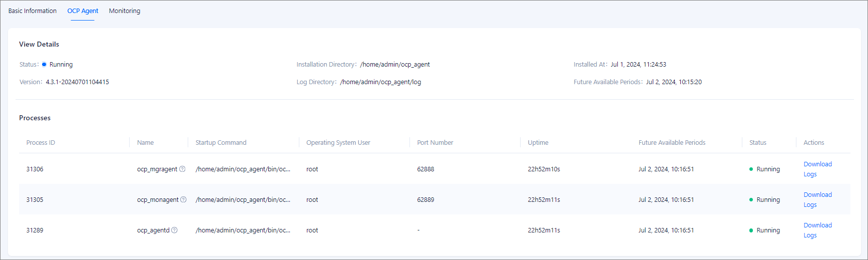Screen dimensions: 868x260
Task: Switch to the Monitoring tab
Action: pyautogui.click(x=125, y=11)
